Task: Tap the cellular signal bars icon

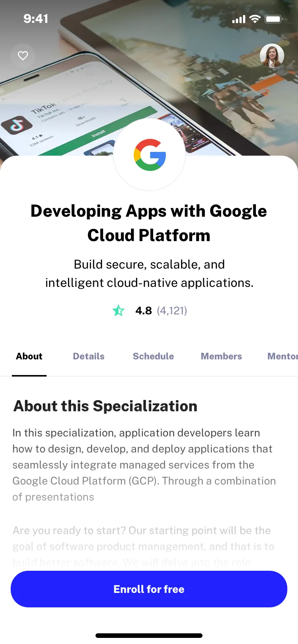Action: (x=239, y=19)
